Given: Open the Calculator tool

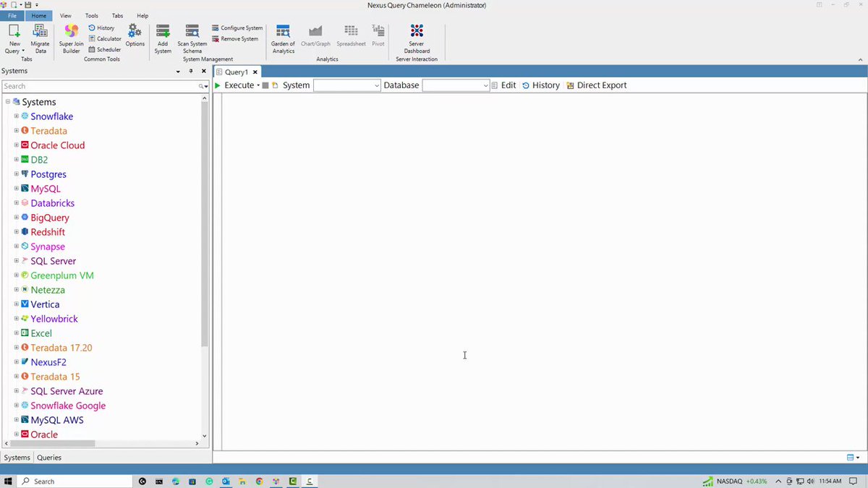Looking at the screenshot, I should (x=105, y=38).
